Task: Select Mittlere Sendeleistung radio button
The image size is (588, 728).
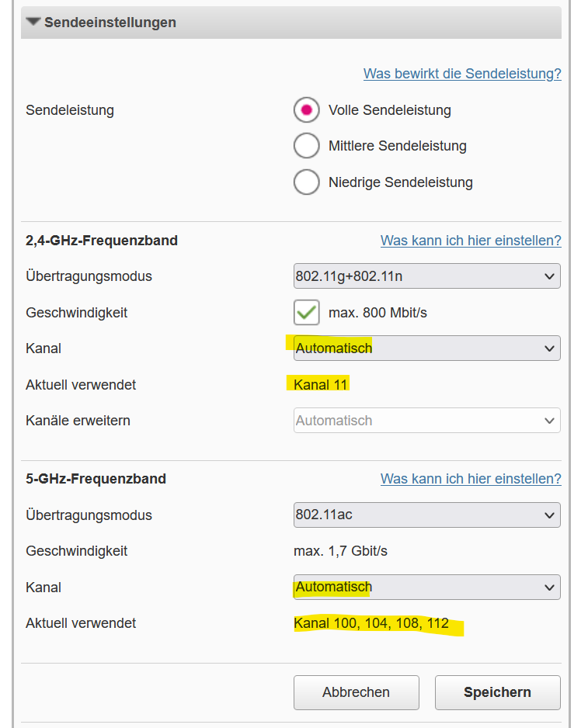Action: (x=307, y=146)
